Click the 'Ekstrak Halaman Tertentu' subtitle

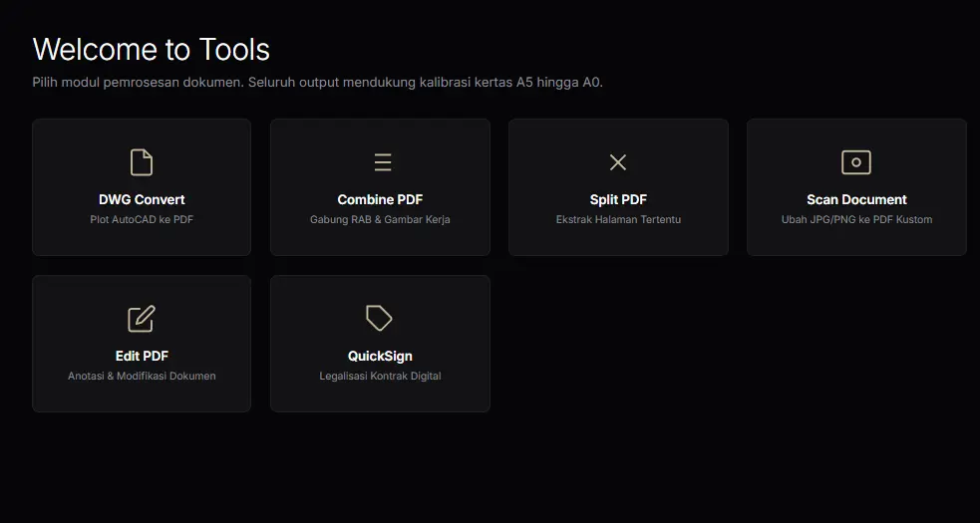[x=618, y=219]
